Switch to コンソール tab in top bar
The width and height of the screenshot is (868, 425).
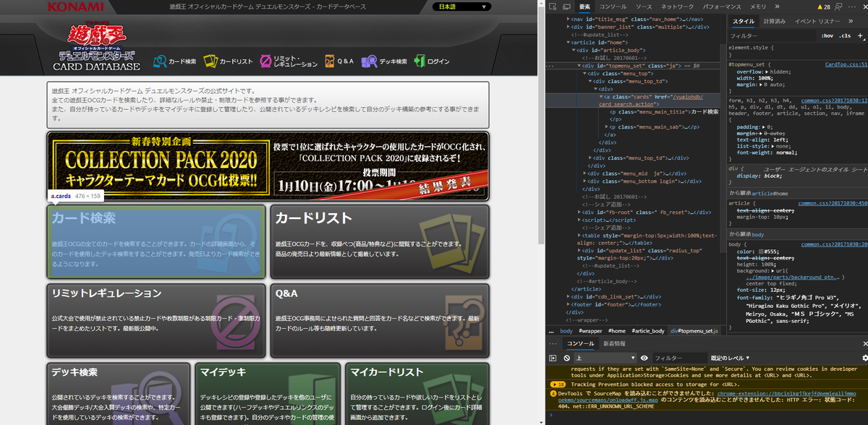click(613, 7)
